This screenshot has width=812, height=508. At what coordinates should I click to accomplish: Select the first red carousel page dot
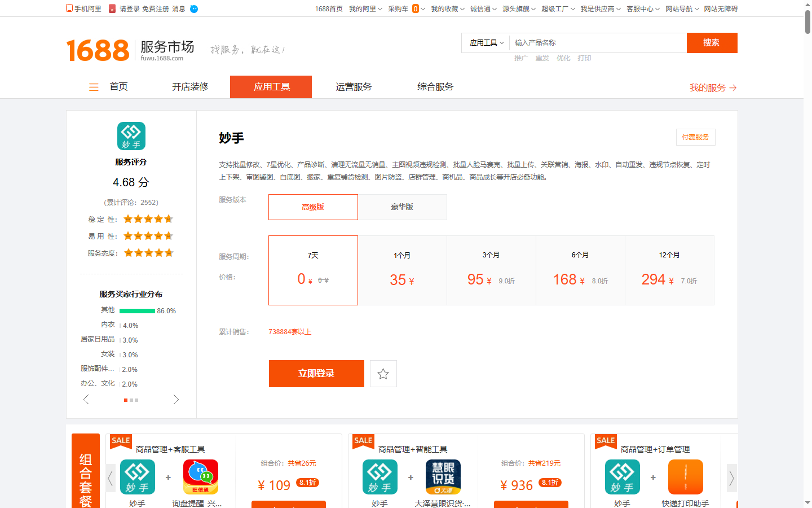click(125, 400)
